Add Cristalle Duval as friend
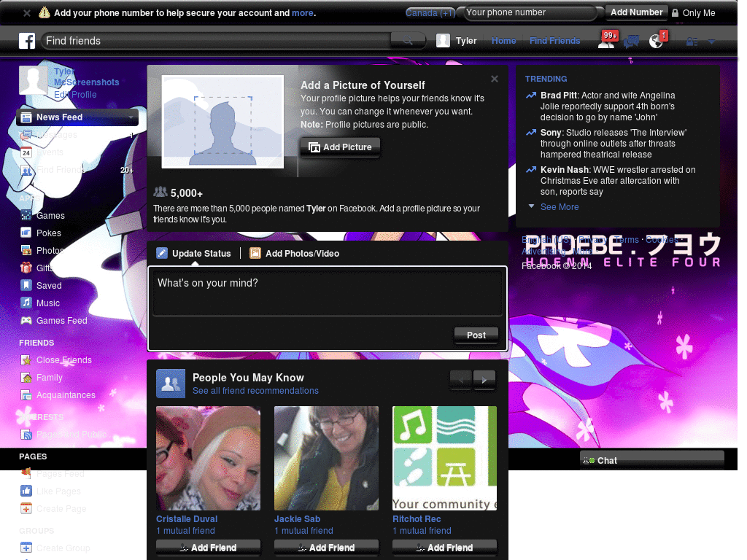The image size is (747, 560). [208, 548]
